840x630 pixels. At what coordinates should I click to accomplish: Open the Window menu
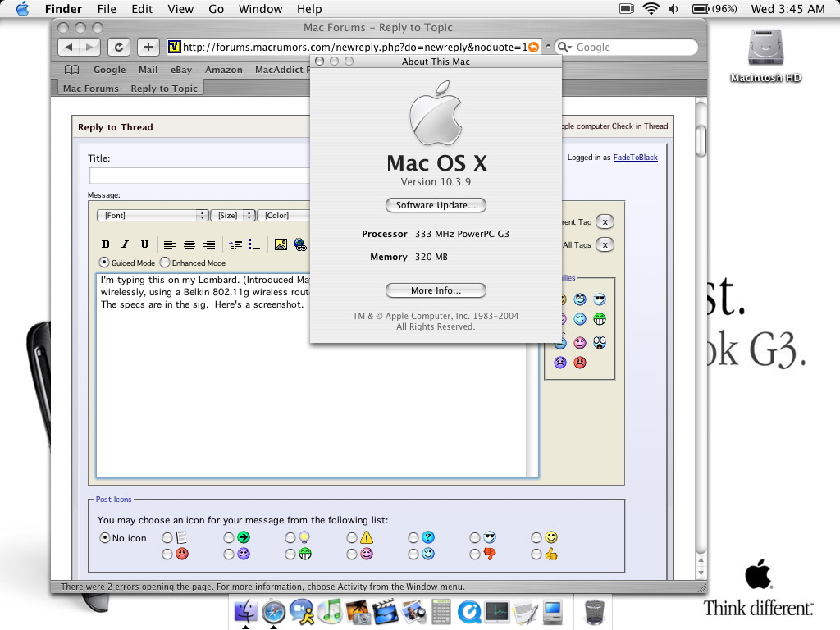[259, 9]
